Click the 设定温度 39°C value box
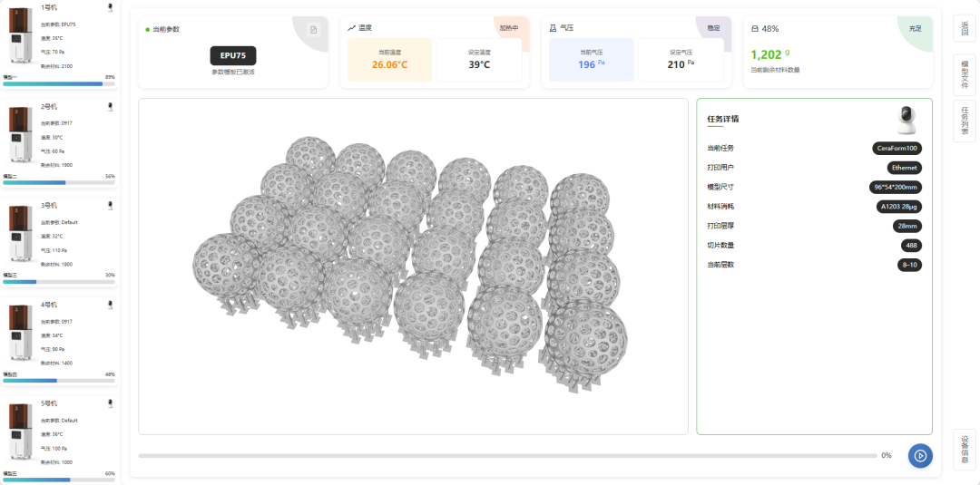 [x=479, y=60]
